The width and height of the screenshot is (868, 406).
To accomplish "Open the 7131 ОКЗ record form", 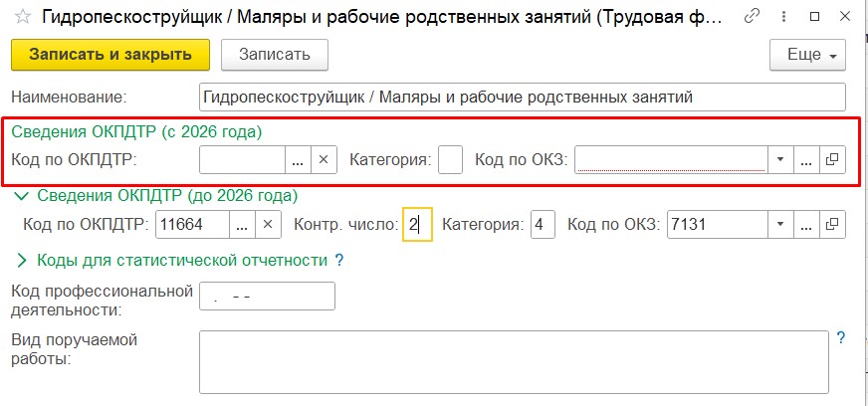I will (832, 225).
